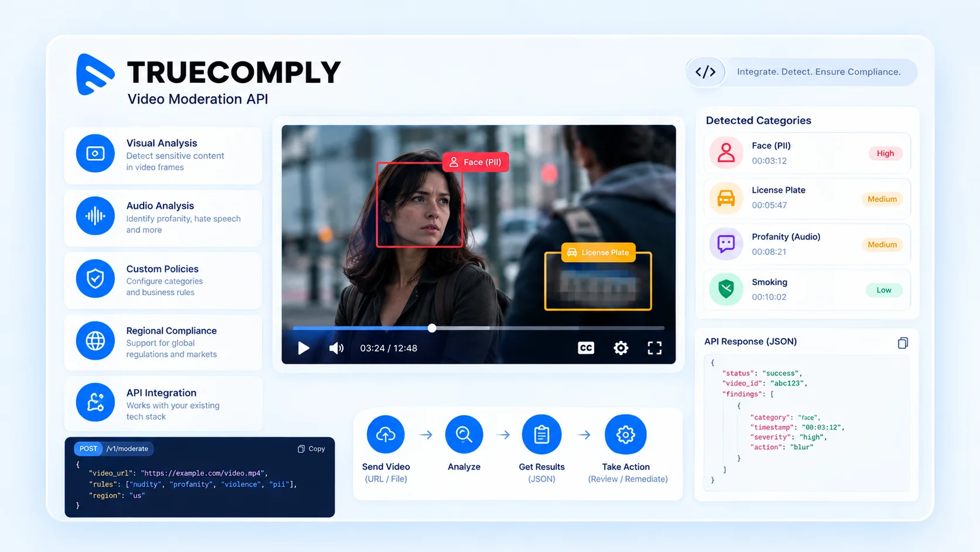
Task: Copy the API Response JSON
Action: pyautogui.click(x=903, y=343)
